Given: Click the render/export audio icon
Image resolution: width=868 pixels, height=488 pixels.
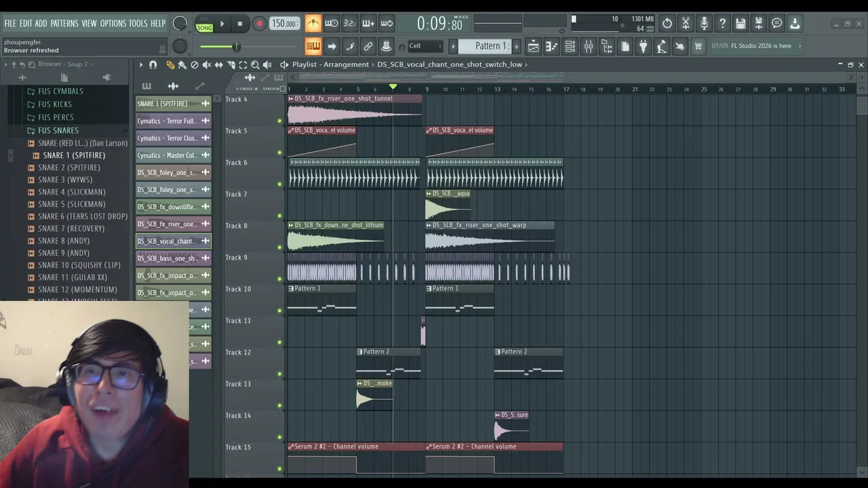Looking at the screenshot, I should click(x=759, y=24).
